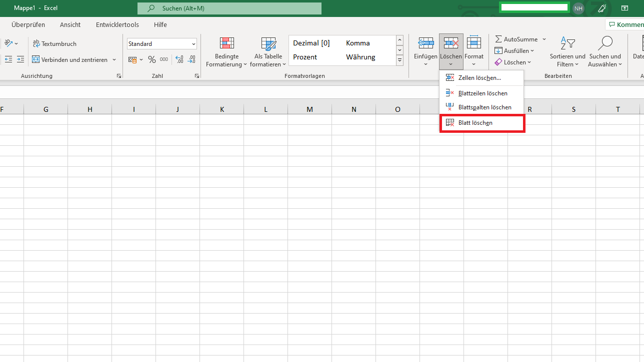Click the AutoSumme button

pos(516,39)
